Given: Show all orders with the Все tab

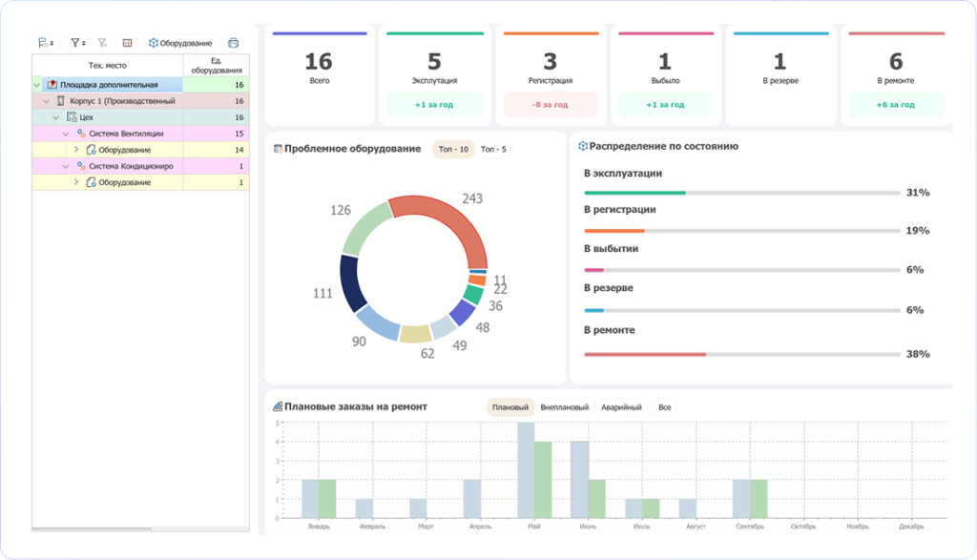Looking at the screenshot, I should click(665, 407).
